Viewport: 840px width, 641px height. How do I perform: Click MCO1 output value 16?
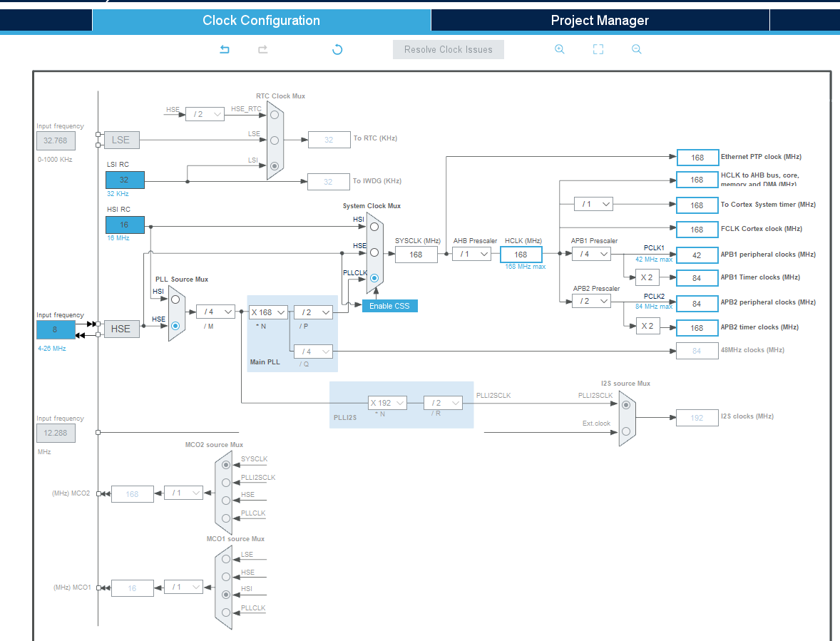point(133,588)
